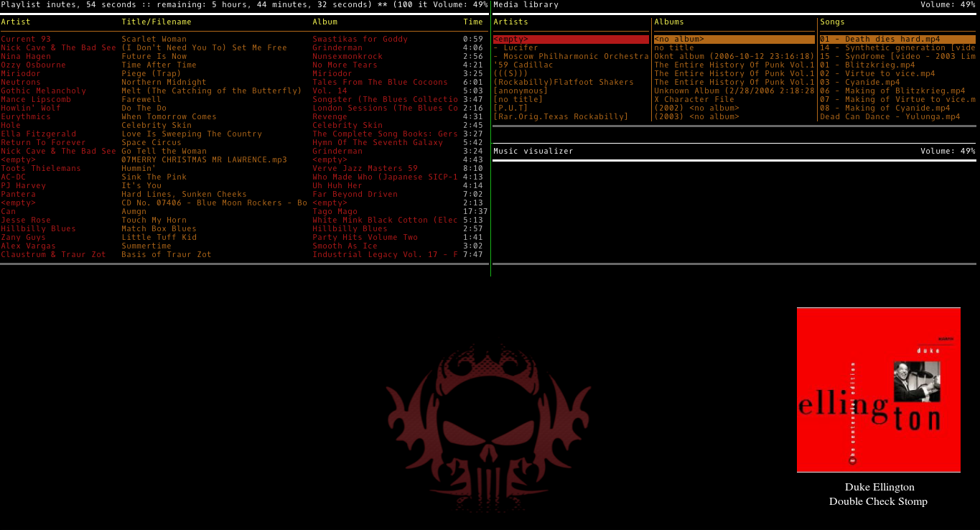Select the 'Aumgn' track by Can
Viewport: 980px width, 530px height.
tap(134, 212)
